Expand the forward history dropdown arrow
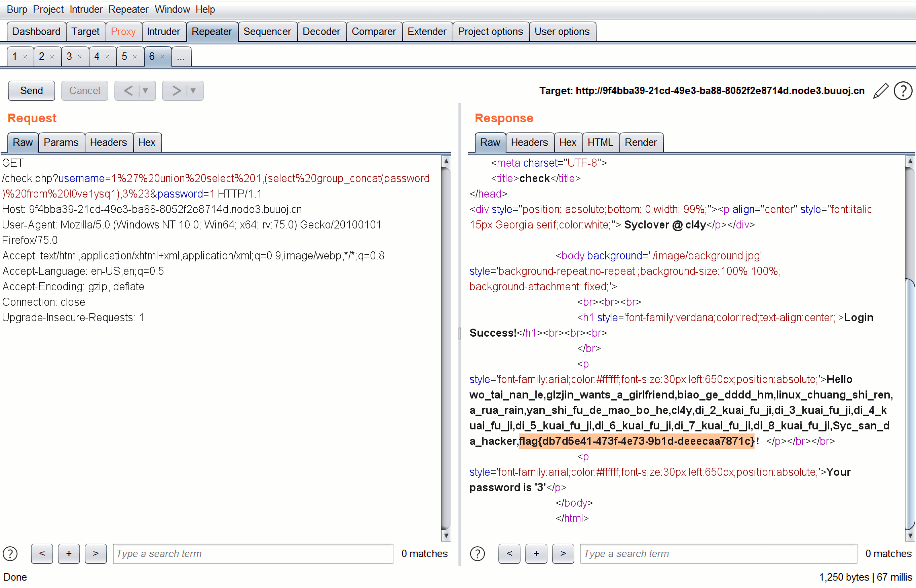The image size is (916, 588). (x=193, y=91)
